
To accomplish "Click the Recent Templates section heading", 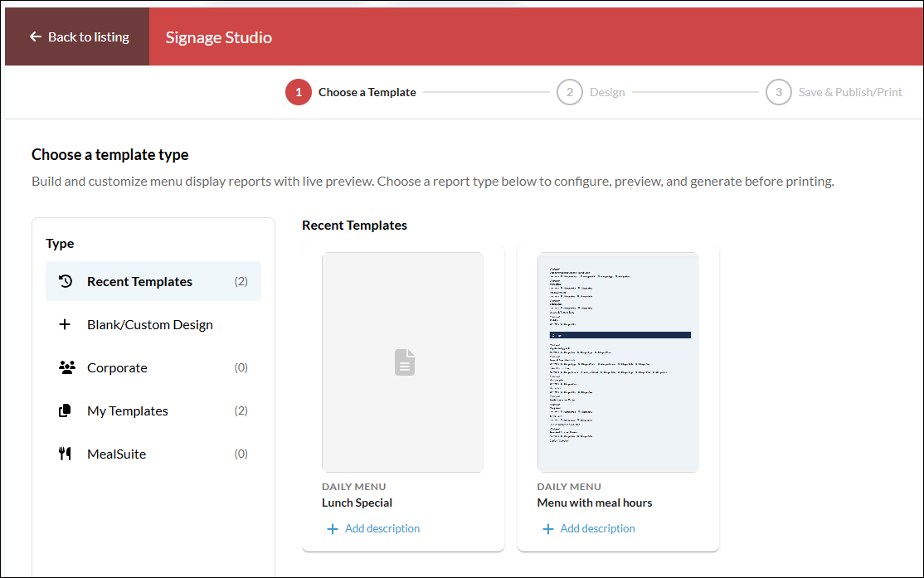I will (x=355, y=225).
